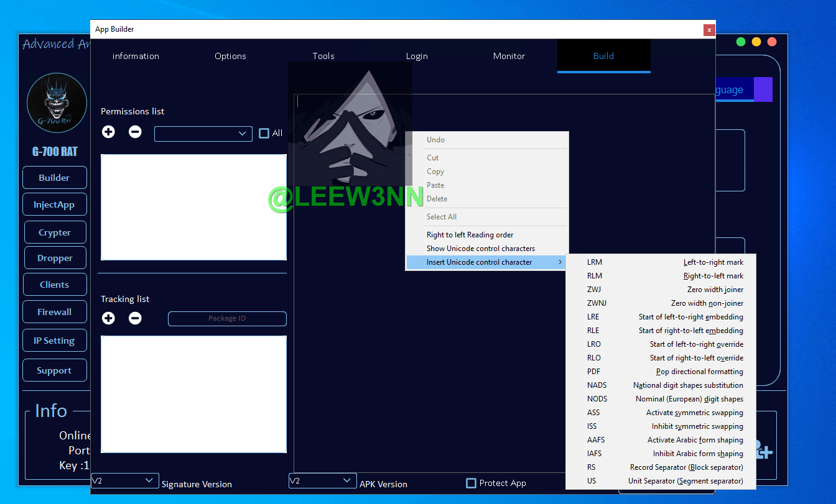Click the G-700 RAT skull logo

[x=57, y=103]
